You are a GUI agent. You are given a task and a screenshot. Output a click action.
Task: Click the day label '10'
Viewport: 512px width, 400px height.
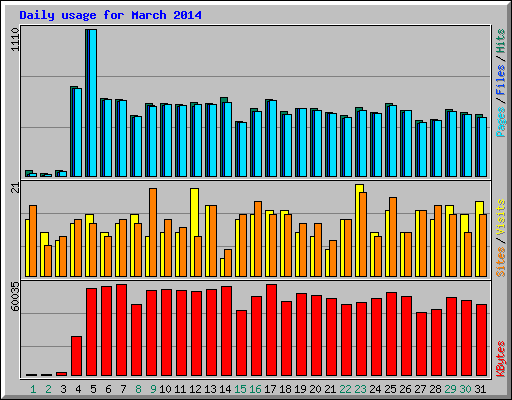[x=165, y=389]
